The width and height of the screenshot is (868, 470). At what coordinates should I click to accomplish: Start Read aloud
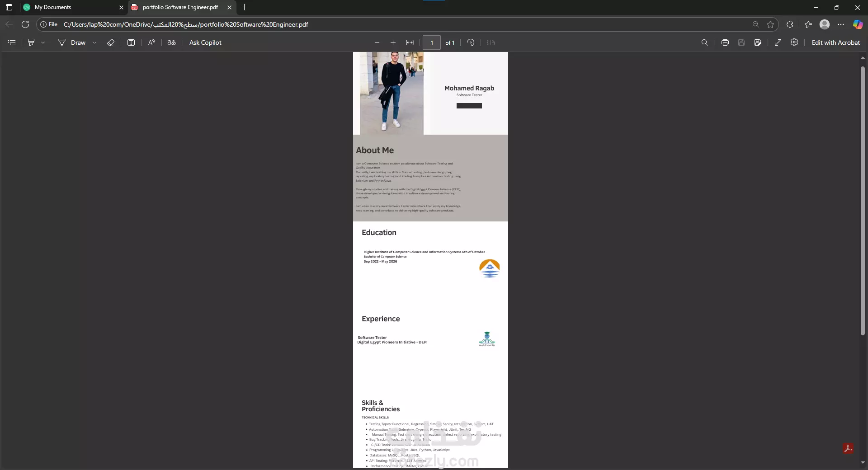coord(151,42)
